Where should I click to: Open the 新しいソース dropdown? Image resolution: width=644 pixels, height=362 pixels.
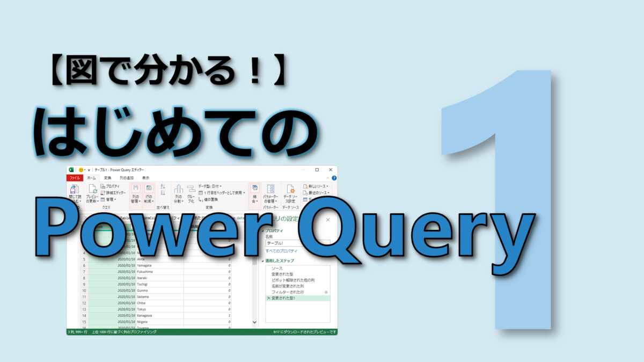click(316, 186)
